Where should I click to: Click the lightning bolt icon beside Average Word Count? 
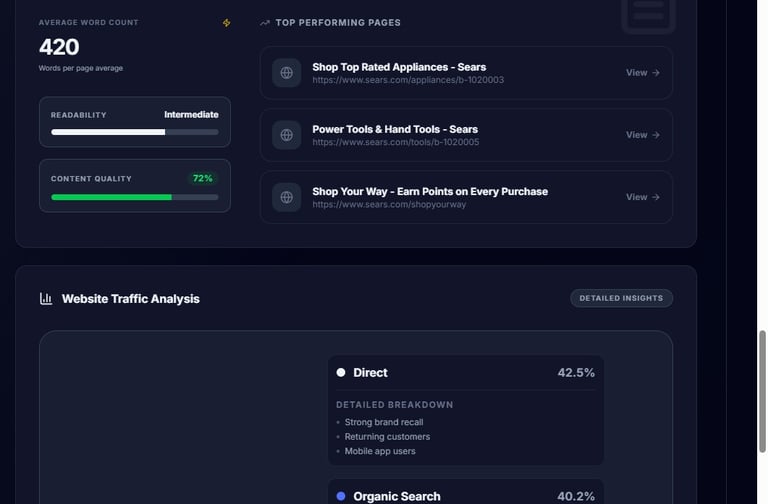(x=227, y=23)
